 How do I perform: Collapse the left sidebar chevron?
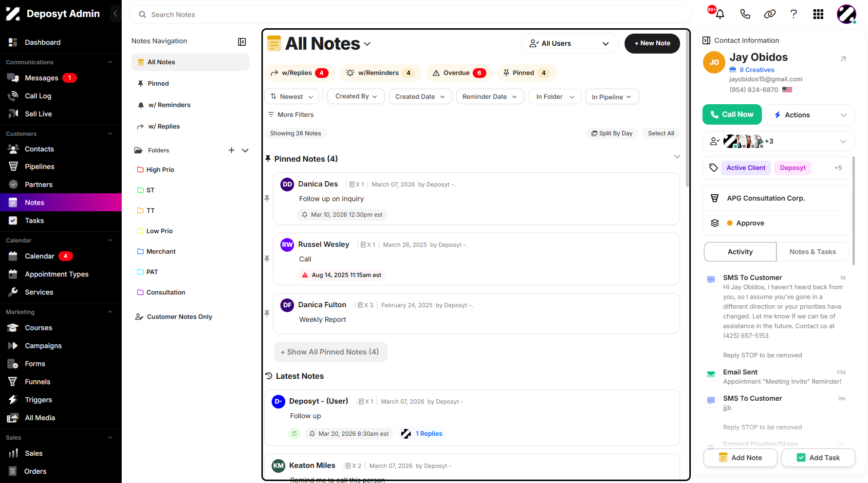point(115,14)
